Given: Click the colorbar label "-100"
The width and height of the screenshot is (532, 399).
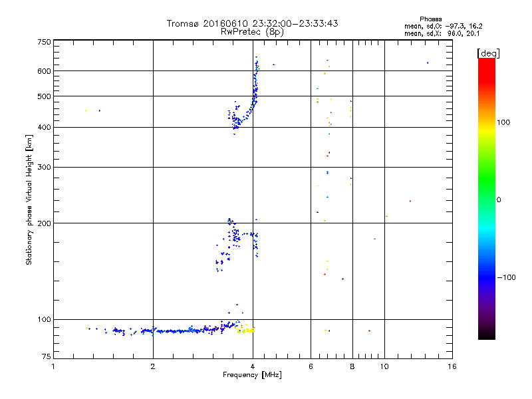Looking at the screenshot, I should click(x=506, y=277).
